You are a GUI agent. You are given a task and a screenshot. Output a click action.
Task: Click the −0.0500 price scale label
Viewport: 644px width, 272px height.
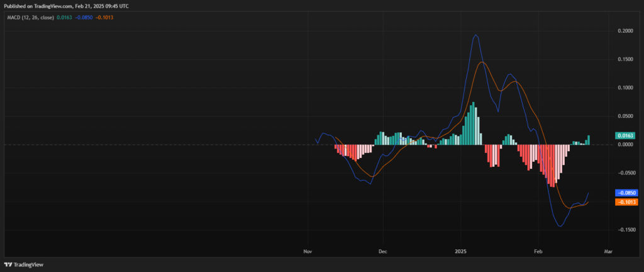626,173
